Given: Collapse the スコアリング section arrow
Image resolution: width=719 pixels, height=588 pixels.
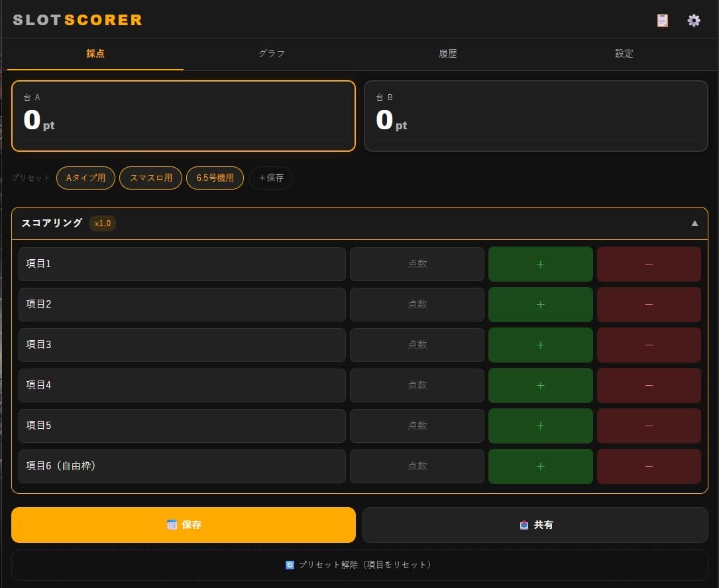Looking at the screenshot, I should [x=694, y=223].
